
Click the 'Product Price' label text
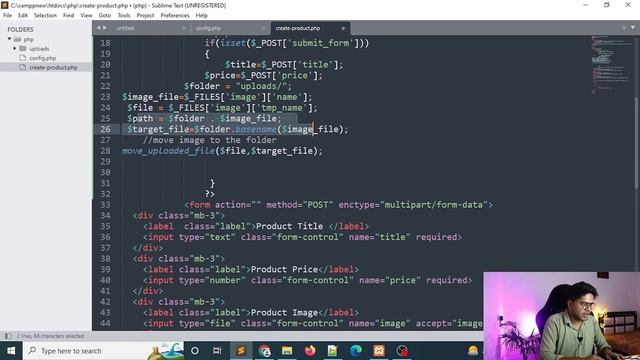point(284,269)
